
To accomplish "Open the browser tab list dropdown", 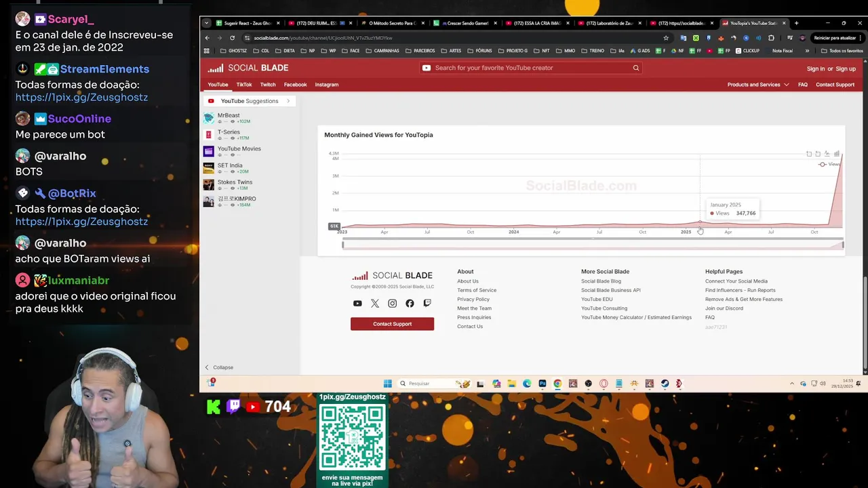I will click(x=207, y=23).
